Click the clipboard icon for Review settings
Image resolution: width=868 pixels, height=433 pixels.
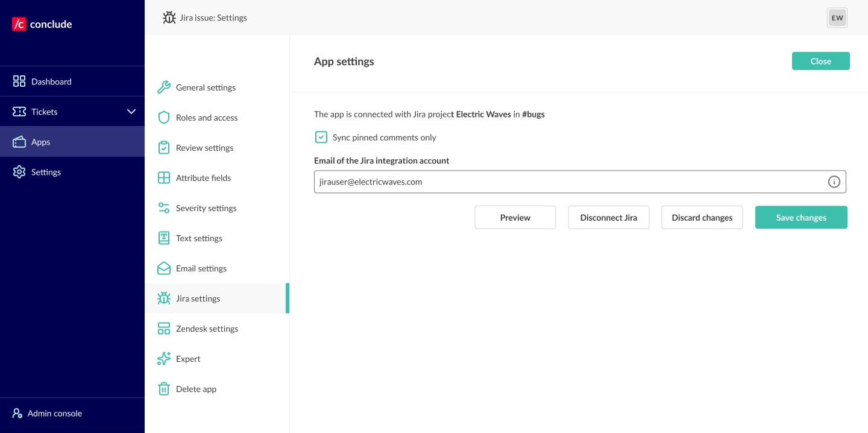tap(163, 148)
